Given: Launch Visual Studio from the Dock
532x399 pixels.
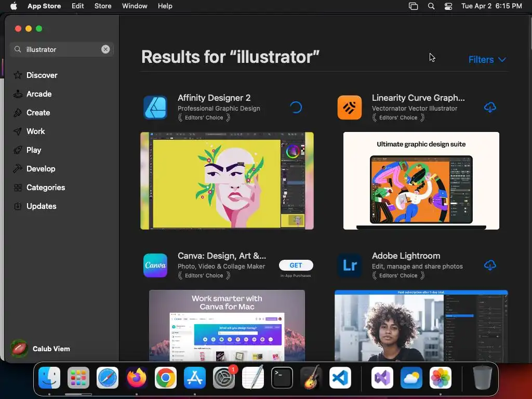Looking at the screenshot, I should (x=382, y=378).
